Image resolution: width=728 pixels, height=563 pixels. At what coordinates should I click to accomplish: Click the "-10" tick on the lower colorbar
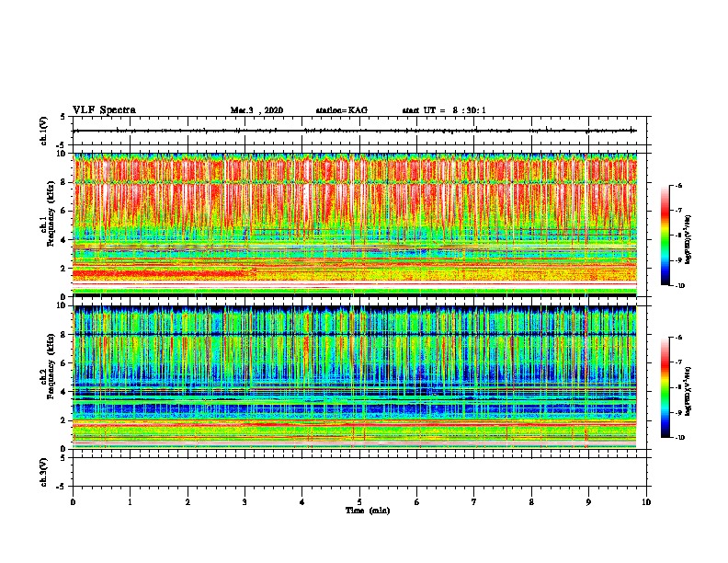click(x=679, y=438)
